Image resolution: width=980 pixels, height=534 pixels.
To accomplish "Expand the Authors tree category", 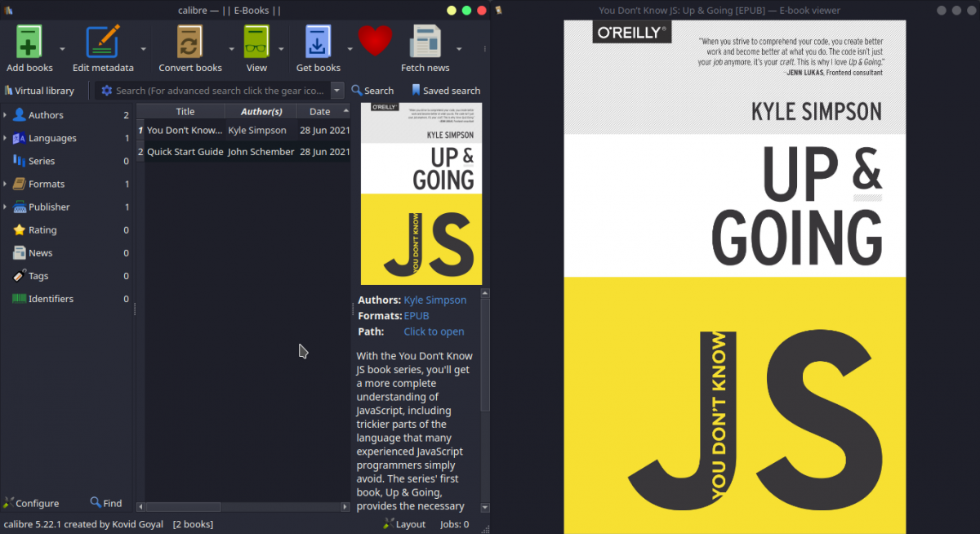I will point(5,115).
